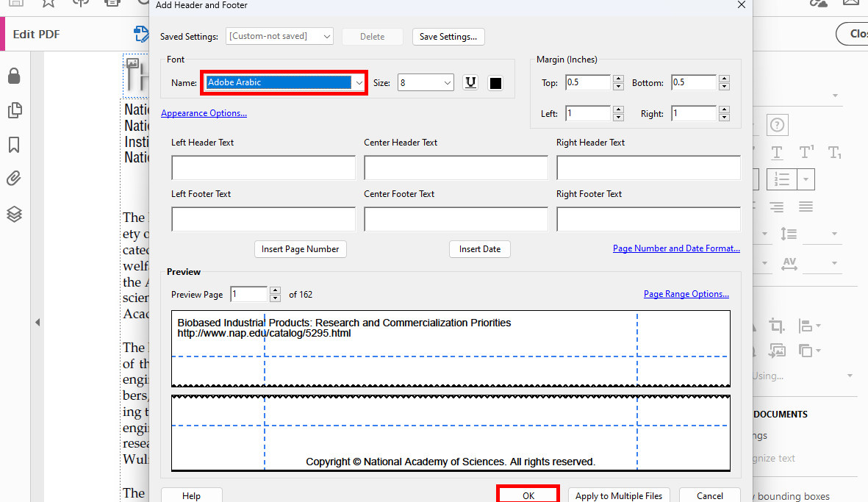Toggle centered paragraph alignment
Viewport: 868px width, 502px height.
pyautogui.click(x=777, y=207)
